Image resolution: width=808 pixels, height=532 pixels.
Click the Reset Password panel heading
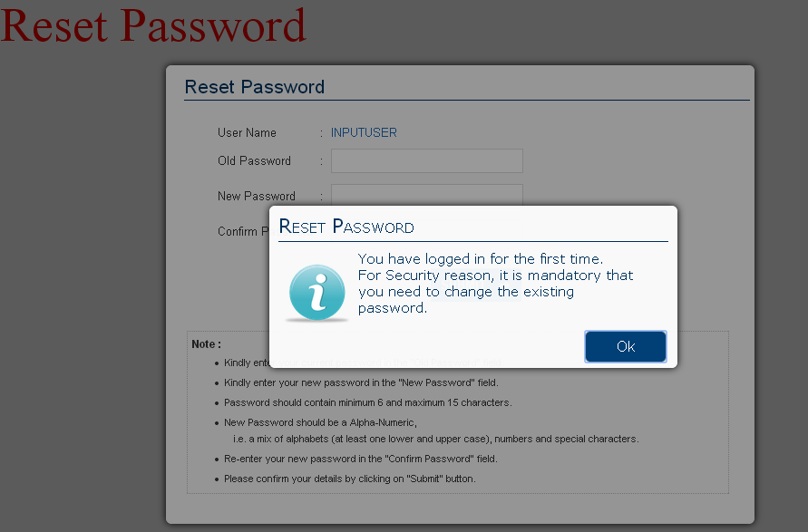(255, 87)
